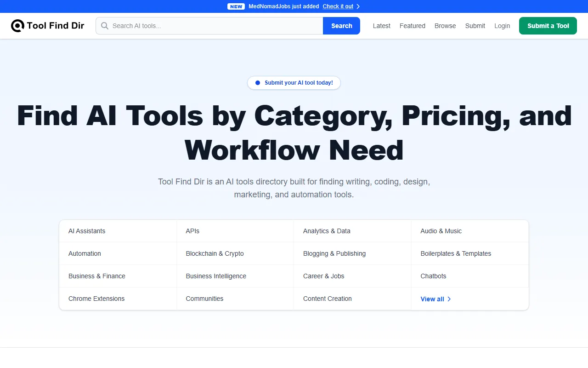Open the Browse navigation link

coord(445,26)
